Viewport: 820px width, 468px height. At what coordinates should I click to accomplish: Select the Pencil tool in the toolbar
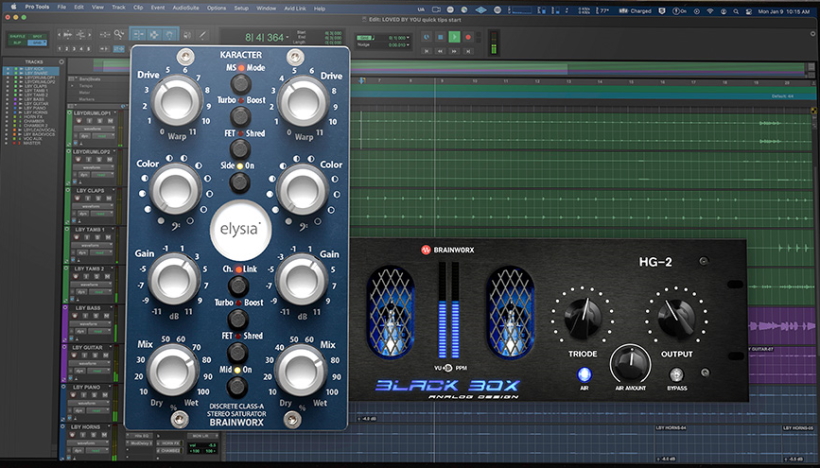[x=202, y=35]
